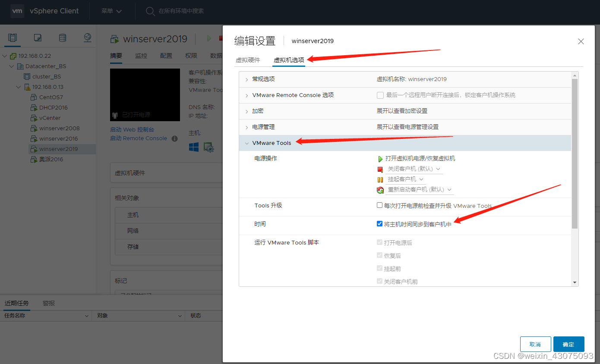Collapse the 192.168.0.13 host tree node
600x364 pixels.
pos(18,87)
